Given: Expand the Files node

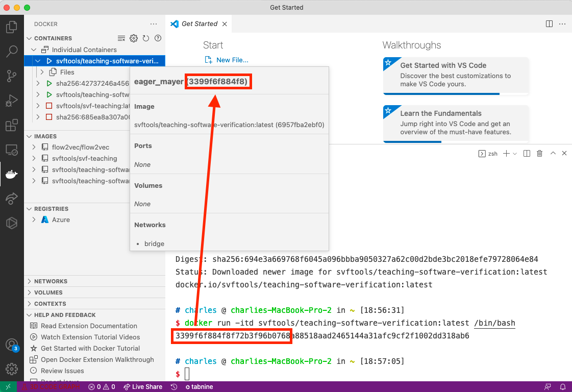Looking at the screenshot, I should click(42, 72).
